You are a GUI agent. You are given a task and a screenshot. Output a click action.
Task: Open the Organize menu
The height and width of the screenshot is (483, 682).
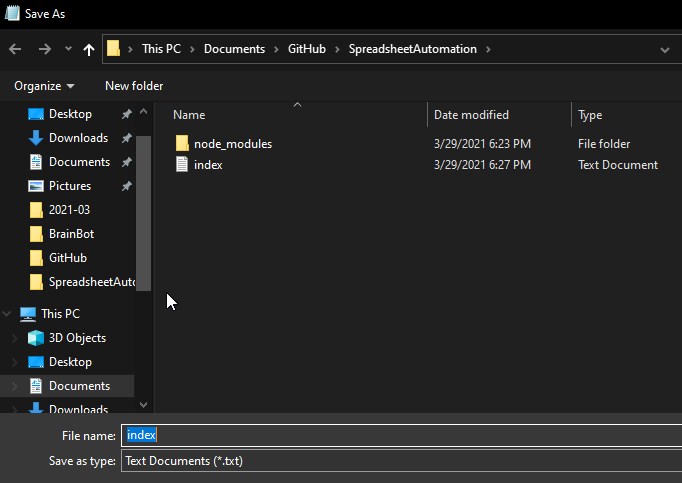click(x=44, y=86)
